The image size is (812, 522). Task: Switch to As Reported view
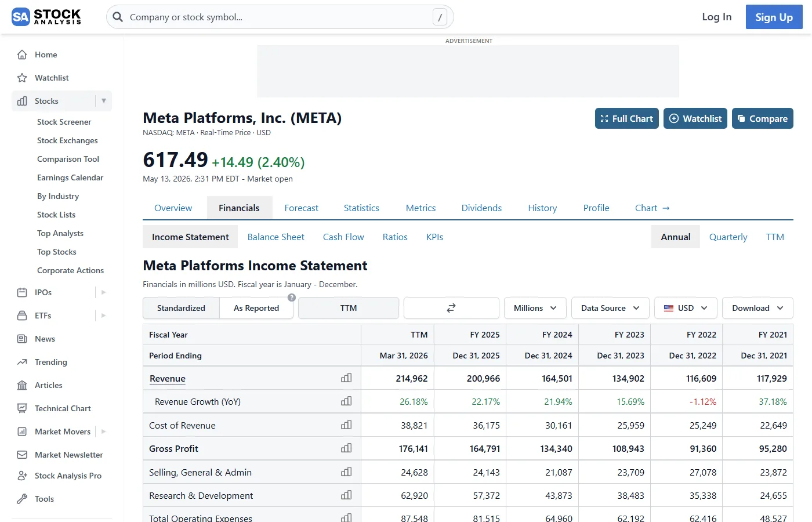coord(256,308)
